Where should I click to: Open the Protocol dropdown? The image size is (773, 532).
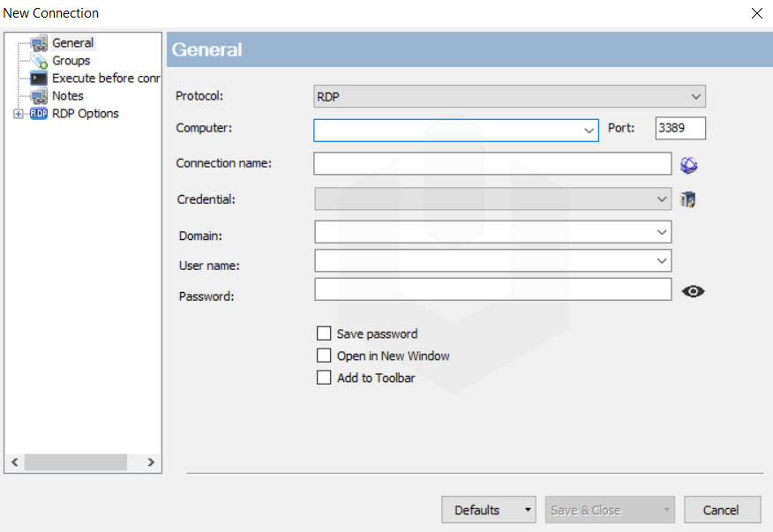pyautogui.click(x=509, y=96)
